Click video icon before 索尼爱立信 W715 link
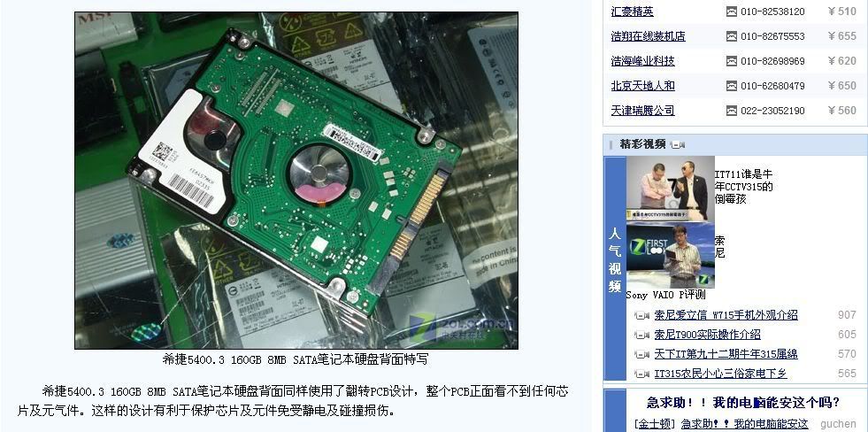Image resolution: width=868 pixels, height=432 pixels. pyautogui.click(x=641, y=316)
